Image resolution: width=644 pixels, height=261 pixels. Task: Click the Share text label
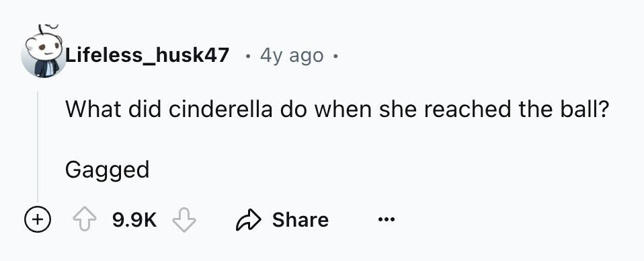tap(300, 220)
